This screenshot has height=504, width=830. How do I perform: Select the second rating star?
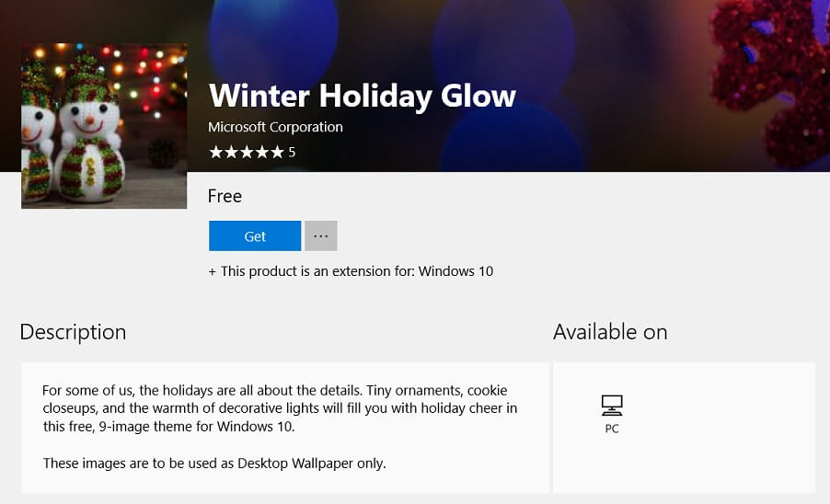[231, 153]
